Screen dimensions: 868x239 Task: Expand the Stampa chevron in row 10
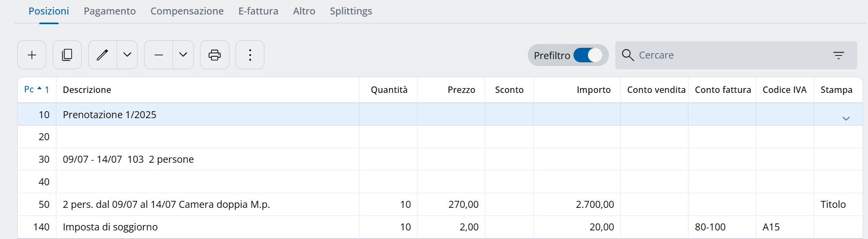click(846, 119)
